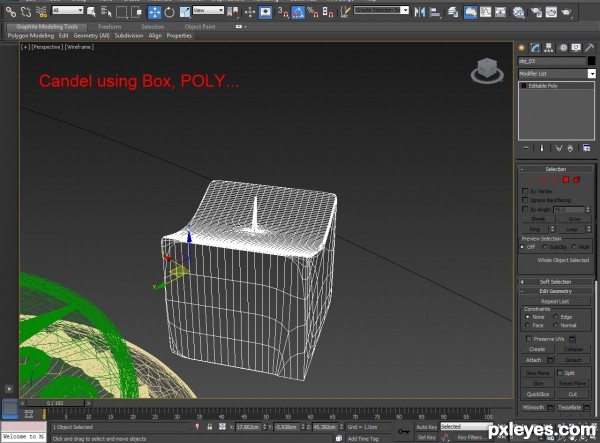The height and width of the screenshot is (443, 600).
Task: Open the View reference coordinate dropdown
Action: click(x=208, y=10)
